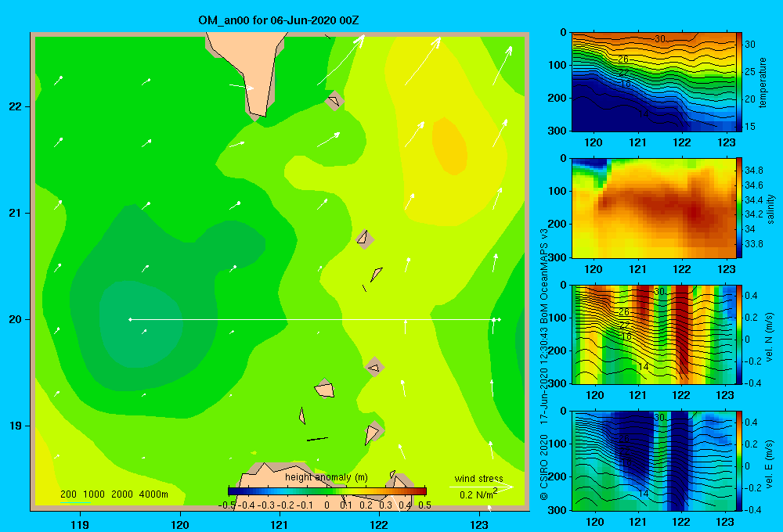Click the '0.5' maximum tick on height anomaly scale
783x532 pixels.
click(425, 505)
